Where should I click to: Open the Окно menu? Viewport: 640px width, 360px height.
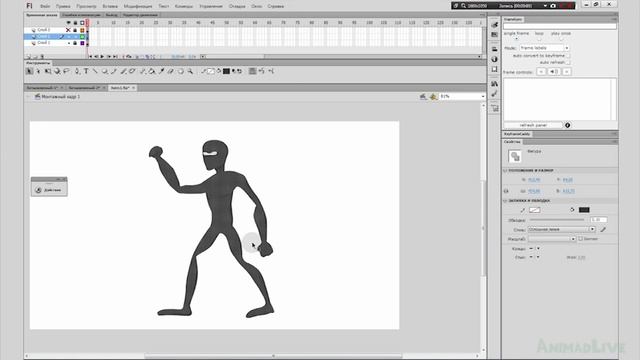click(x=256, y=6)
